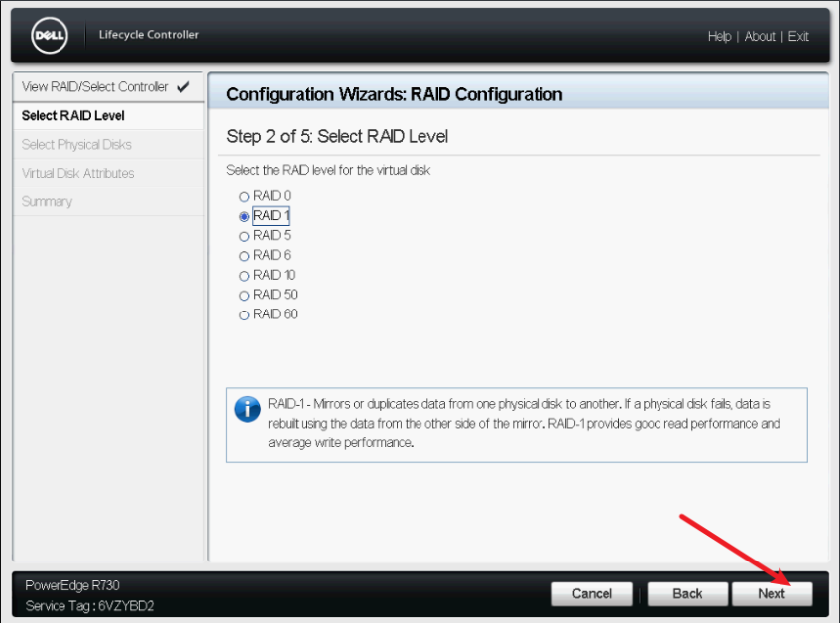Choose RAID 6 level

coord(243,255)
